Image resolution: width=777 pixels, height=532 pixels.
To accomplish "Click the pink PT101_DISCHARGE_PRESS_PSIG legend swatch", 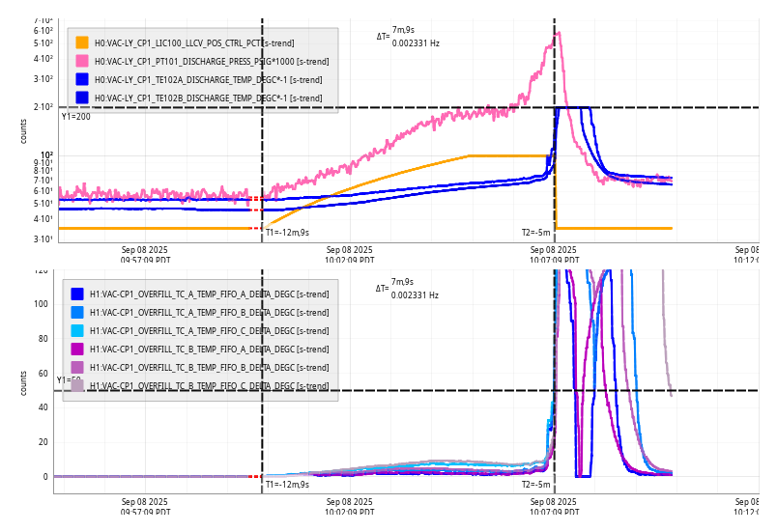I will [x=82, y=61].
